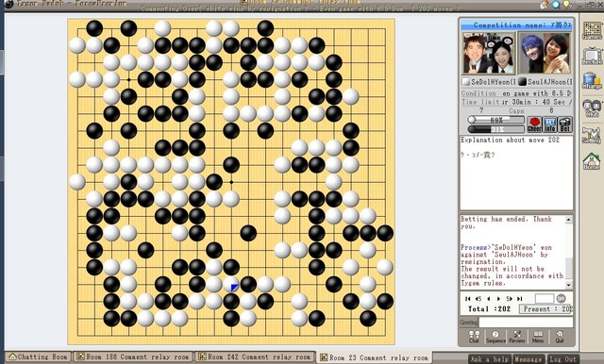Click the Present : 202 indicator
Image resolution: width=604 pixels, height=364 pixels.
click(545, 309)
